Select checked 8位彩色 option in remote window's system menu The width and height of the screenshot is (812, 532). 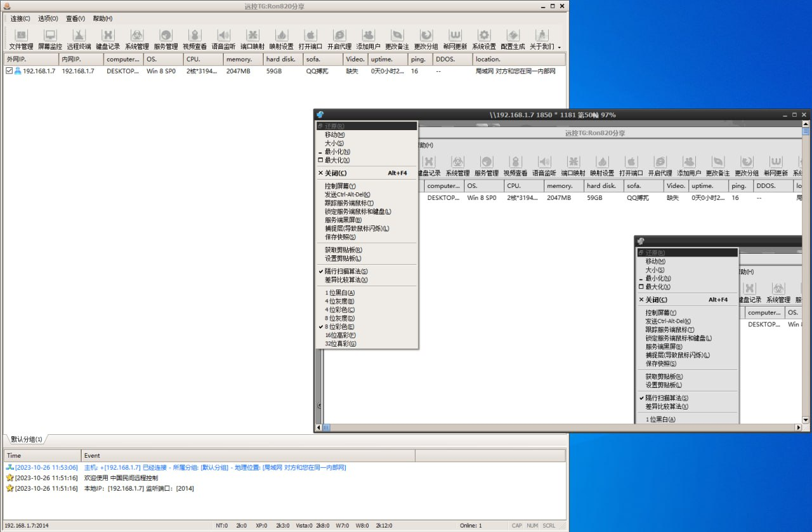pyautogui.click(x=340, y=327)
